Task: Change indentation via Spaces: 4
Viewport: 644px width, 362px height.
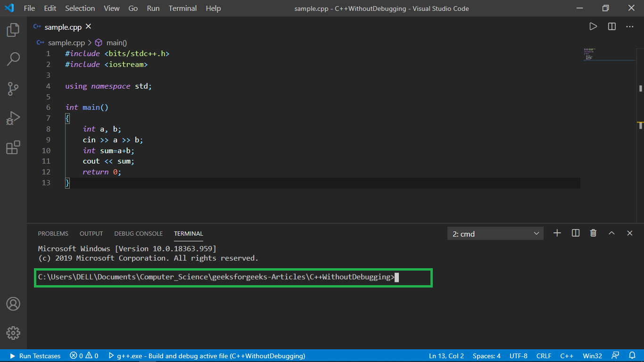Action: pyautogui.click(x=487, y=356)
